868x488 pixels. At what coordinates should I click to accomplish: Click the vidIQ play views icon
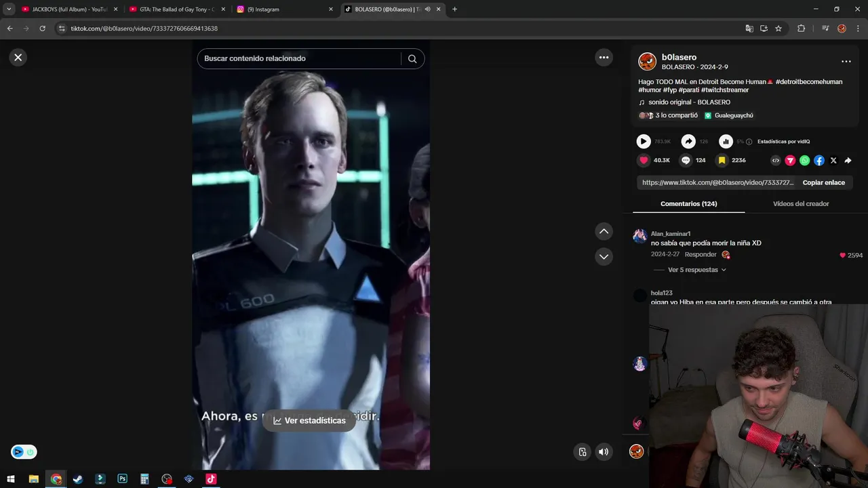(644, 142)
